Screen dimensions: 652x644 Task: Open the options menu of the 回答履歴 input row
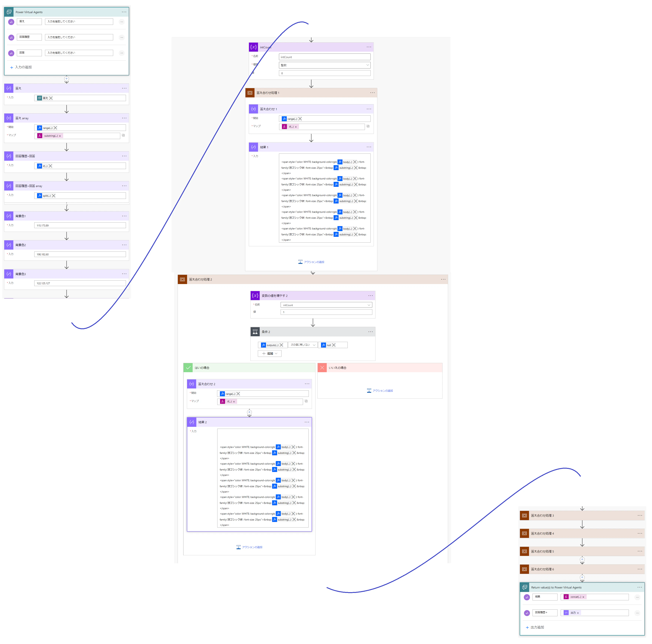click(x=122, y=37)
